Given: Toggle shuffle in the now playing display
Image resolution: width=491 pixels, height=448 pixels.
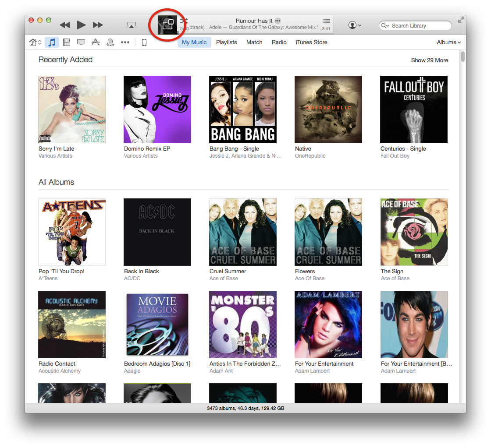Looking at the screenshot, I should coord(184,21).
